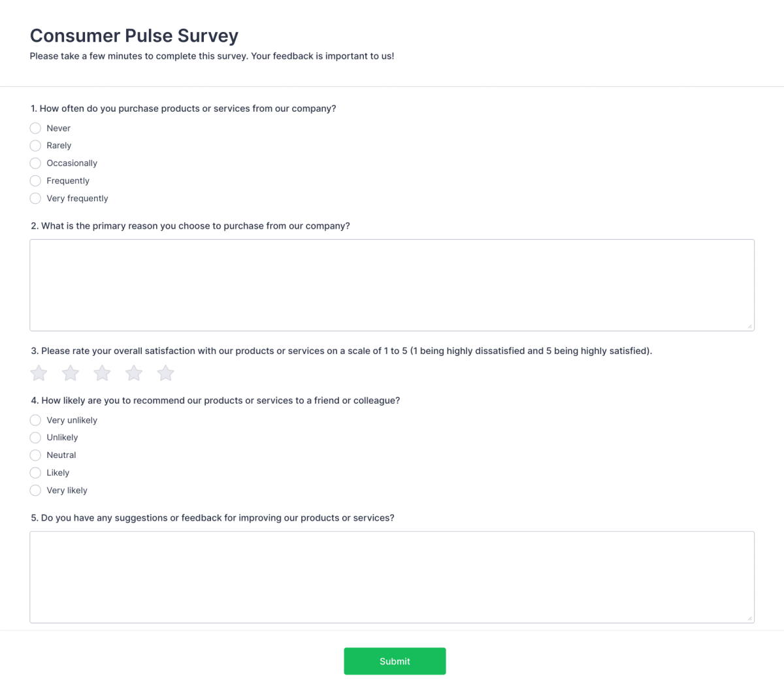Choose Neutral on the recommendation question
Viewport: 784px width, 697px height.
[35, 455]
